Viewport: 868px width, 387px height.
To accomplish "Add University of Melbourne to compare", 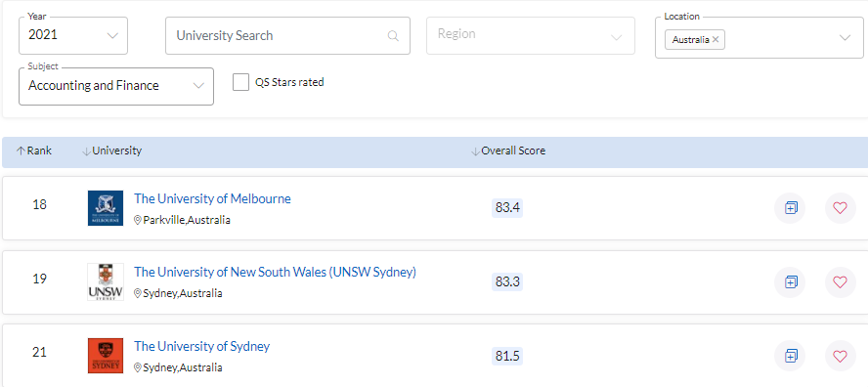I will tap(790, 208).
